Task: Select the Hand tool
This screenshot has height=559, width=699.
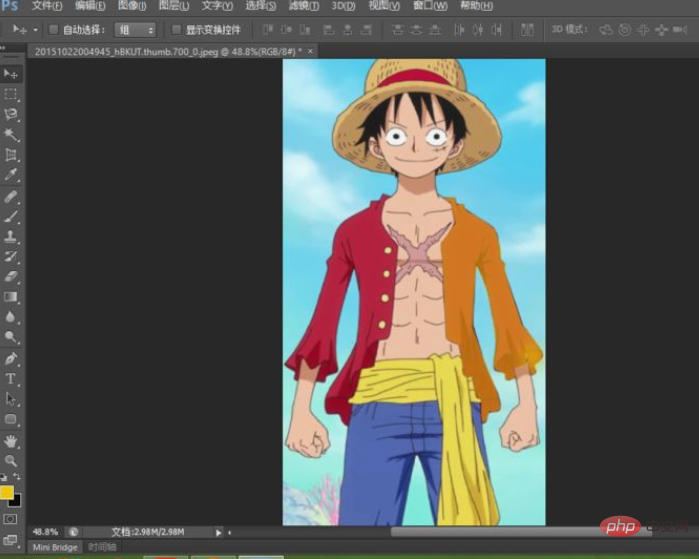Action: pos(10,441)
